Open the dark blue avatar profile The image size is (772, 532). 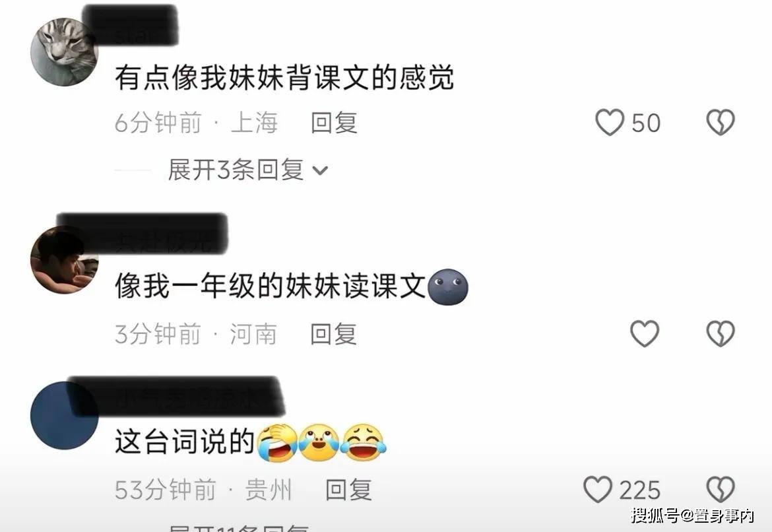[64, 415]
